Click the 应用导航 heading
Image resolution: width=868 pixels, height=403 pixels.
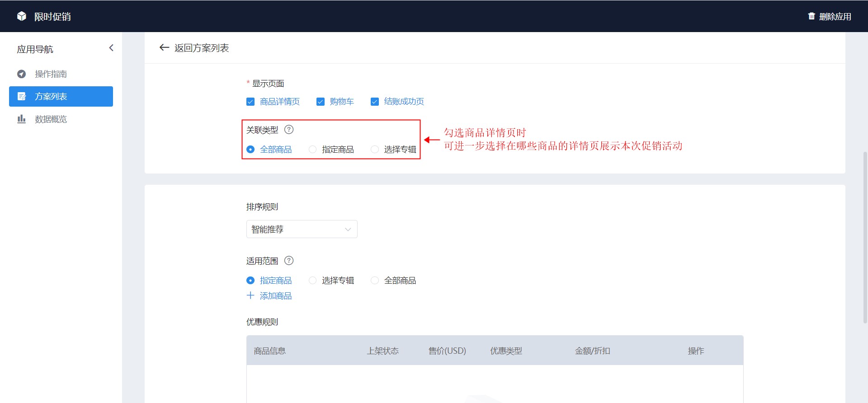point(35,49)
